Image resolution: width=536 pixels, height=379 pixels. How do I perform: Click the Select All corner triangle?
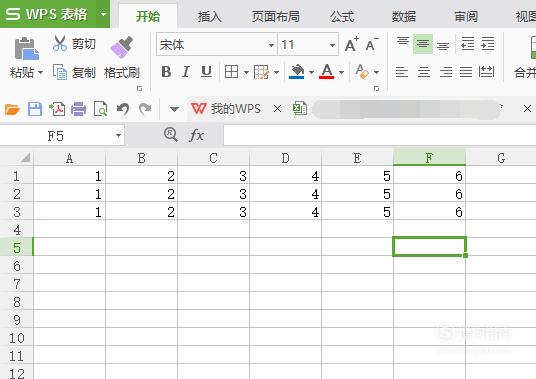[x=26, y=158]
